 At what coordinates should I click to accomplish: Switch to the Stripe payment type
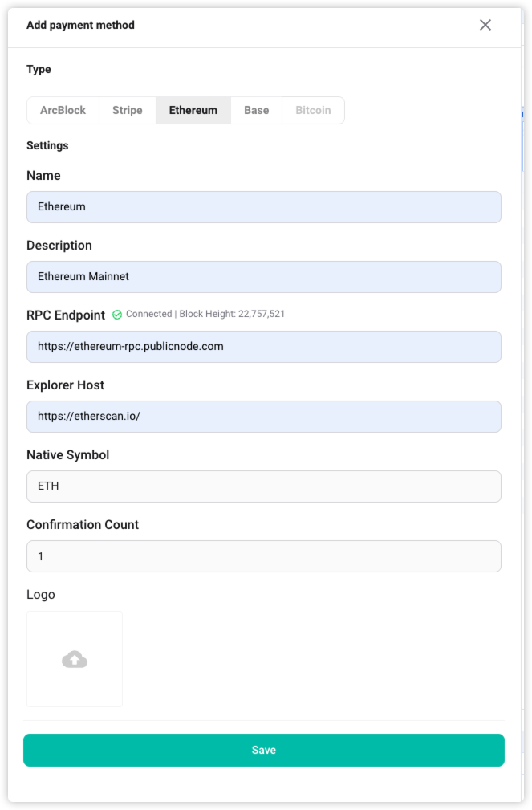128,110
